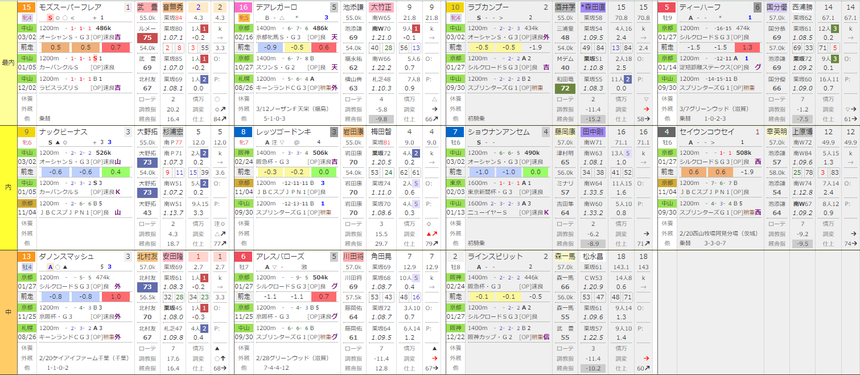Click blue -0.9 cell in テアレガーロ 前走 row
This screenshot has width=860, height=375.
[x=270, y=48]
